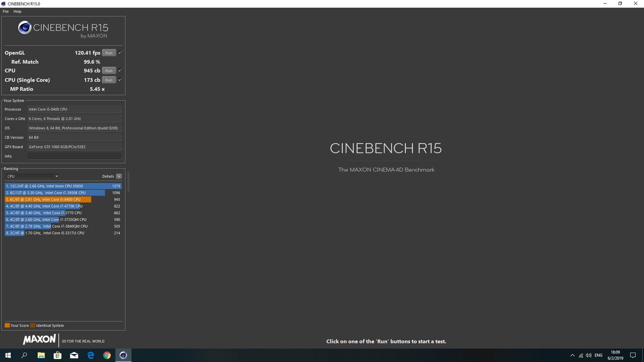This screenshot has width=644, height=362.
Task: Click the OS Windows 8 value field
Action: point(74,128)
